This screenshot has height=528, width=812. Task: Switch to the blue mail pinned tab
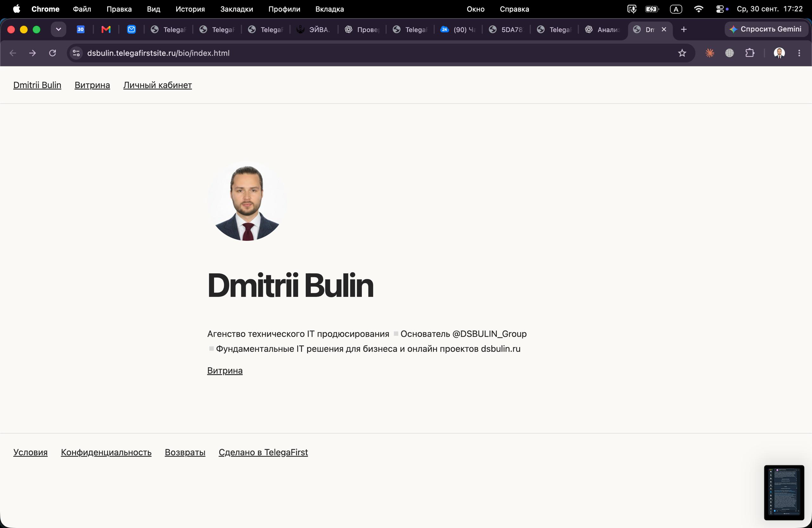coord(131,30)
